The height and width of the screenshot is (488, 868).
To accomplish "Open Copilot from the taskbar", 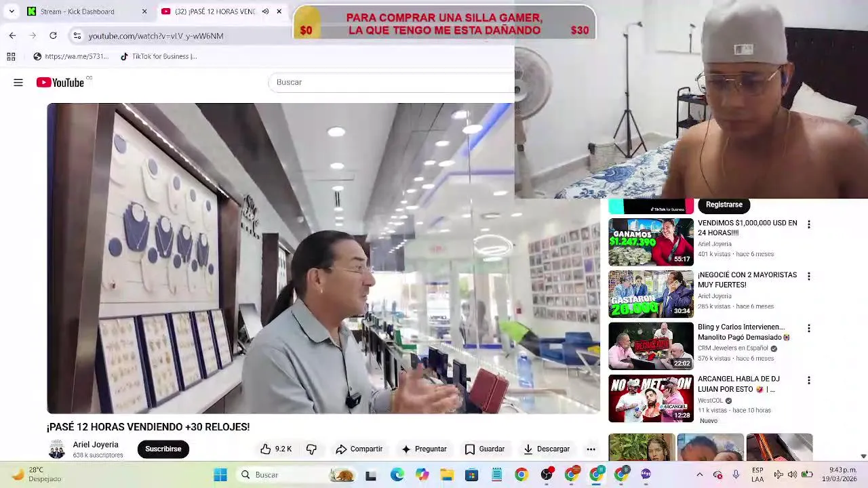I will 422,475.
